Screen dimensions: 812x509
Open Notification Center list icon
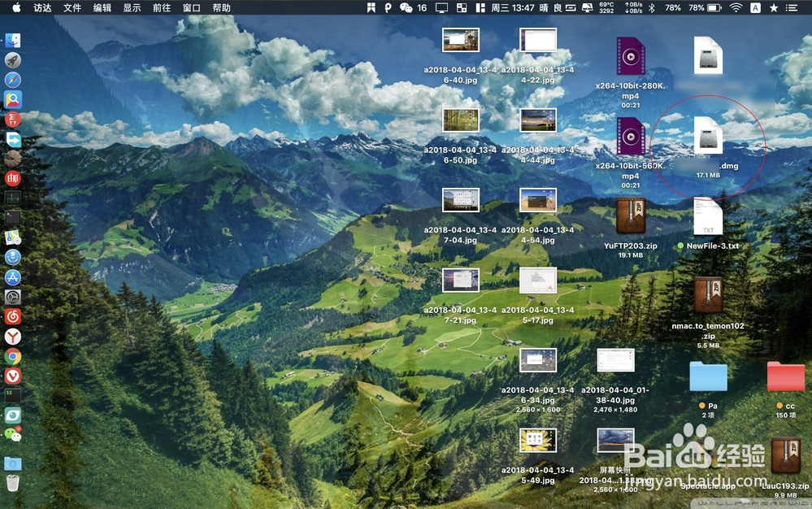[x=793, y=7]
